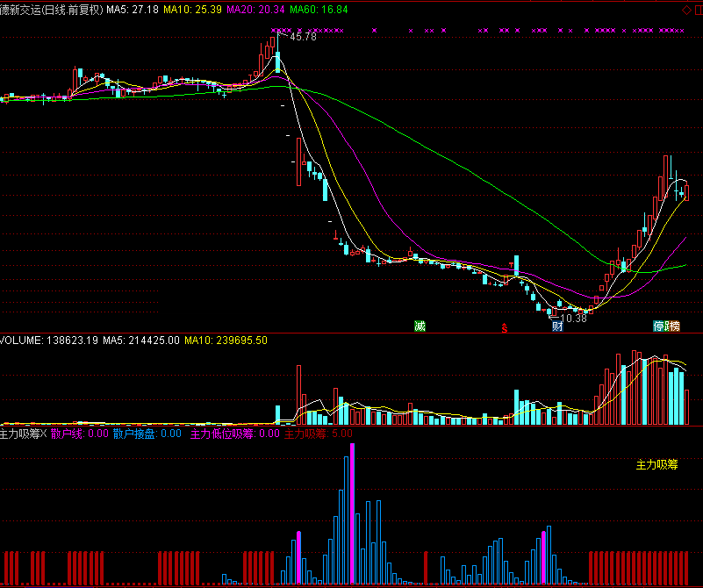Select the MA60: 16.84 indicator label
Viewport: 703px width, 588px height.
[319, 10]
